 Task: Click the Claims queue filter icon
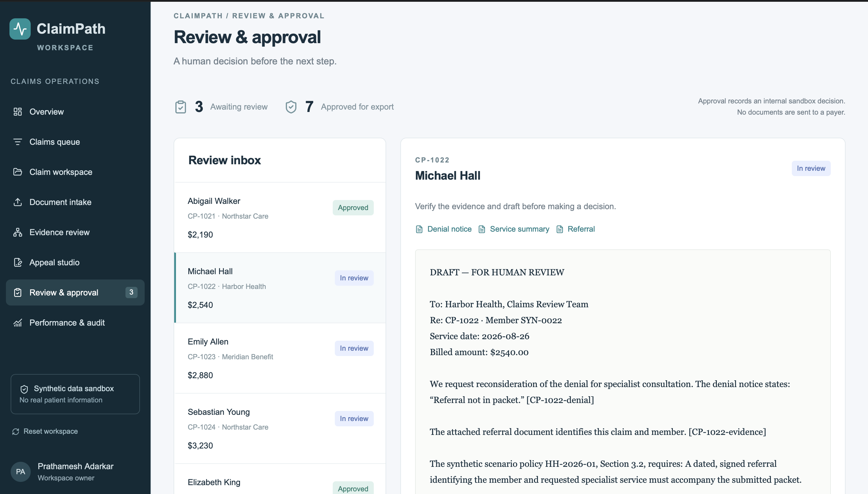[18, 142]
